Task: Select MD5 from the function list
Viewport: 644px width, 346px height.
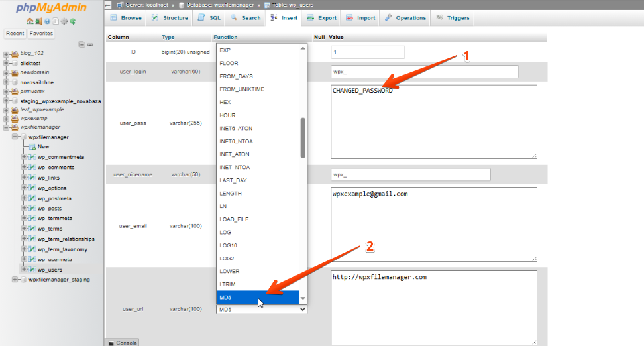Action: [258, 298]
